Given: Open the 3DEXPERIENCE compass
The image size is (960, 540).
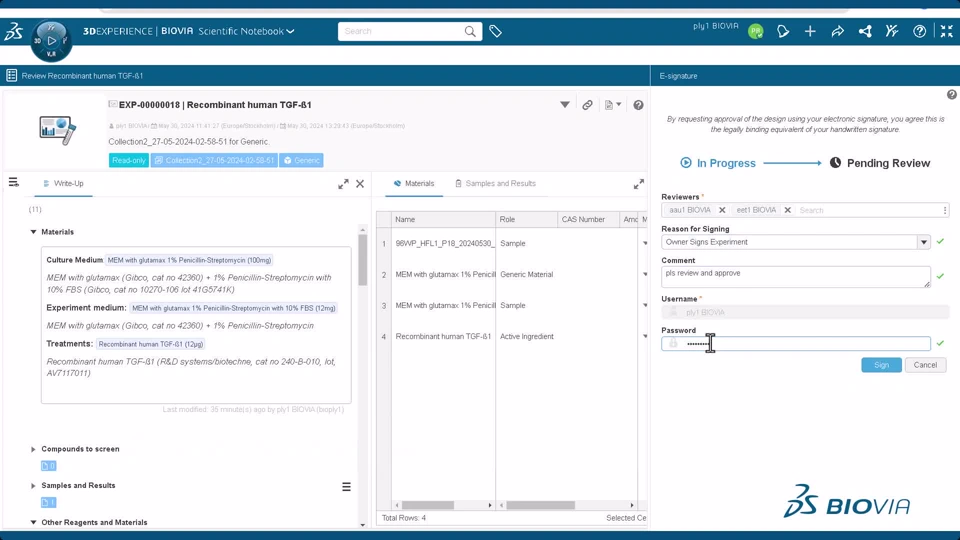Looking at the screenshot, I should coord(51,40).
